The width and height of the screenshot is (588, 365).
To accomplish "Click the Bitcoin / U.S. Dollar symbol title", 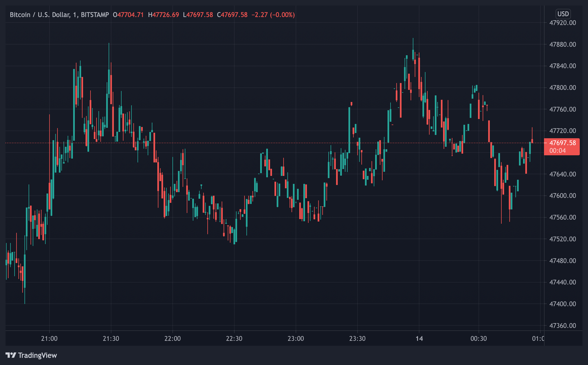I will [x=40, y=15].
